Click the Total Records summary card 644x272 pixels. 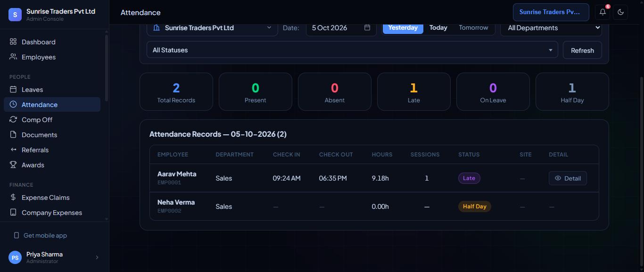176,92
